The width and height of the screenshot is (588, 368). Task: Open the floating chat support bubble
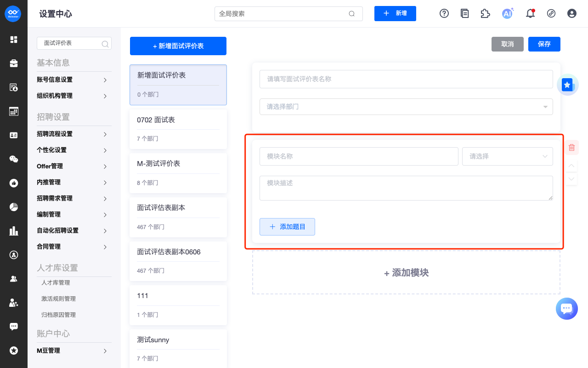click(x=567, y=309)
